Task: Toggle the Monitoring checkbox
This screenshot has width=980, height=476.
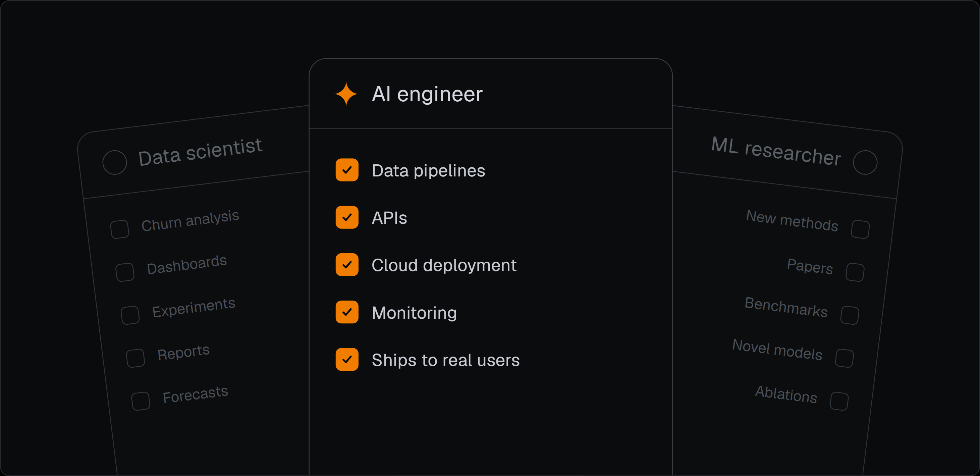Action: (347, 312)
